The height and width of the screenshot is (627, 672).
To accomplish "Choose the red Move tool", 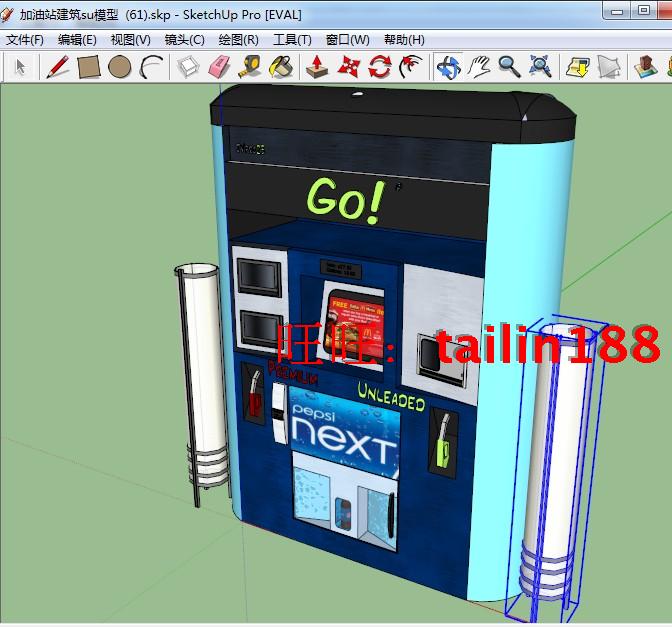I will pos(349,67).
